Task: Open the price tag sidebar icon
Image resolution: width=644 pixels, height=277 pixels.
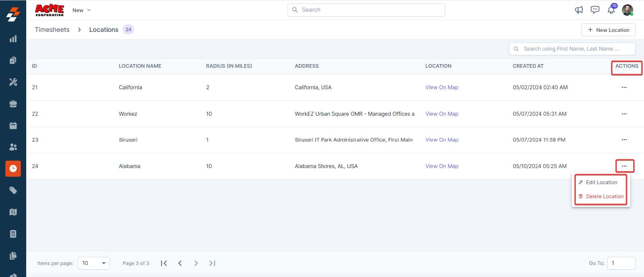Action: point(13,190)
